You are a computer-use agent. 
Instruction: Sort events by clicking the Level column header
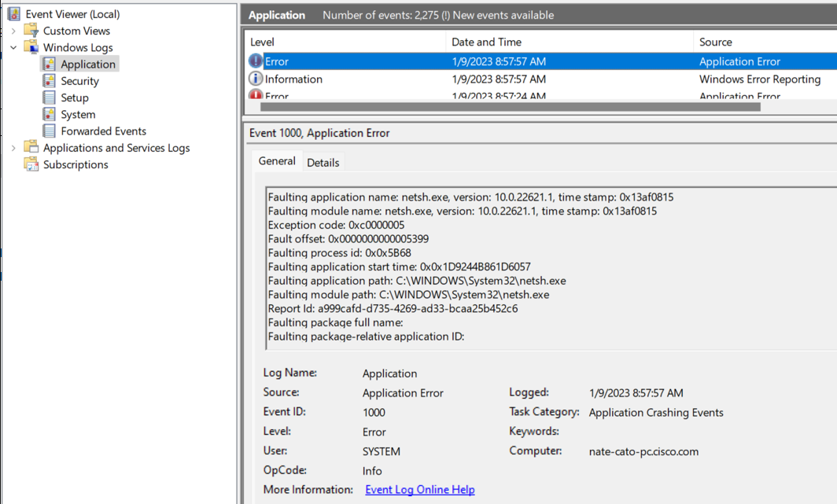(262, 41)
